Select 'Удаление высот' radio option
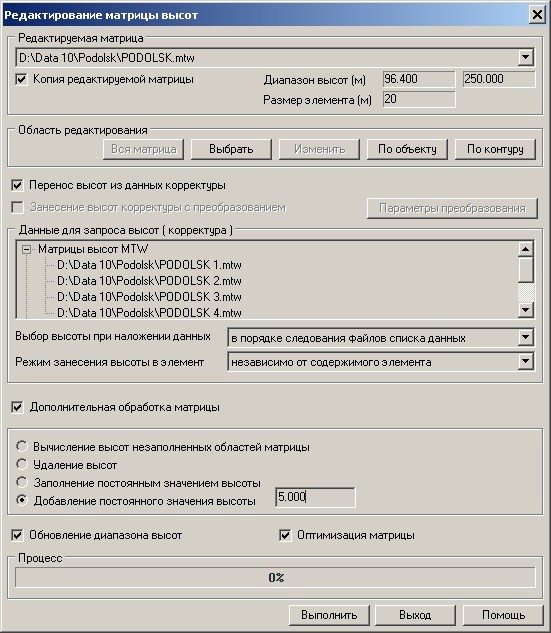Screen dimensions: 551x633 point(21,464)
